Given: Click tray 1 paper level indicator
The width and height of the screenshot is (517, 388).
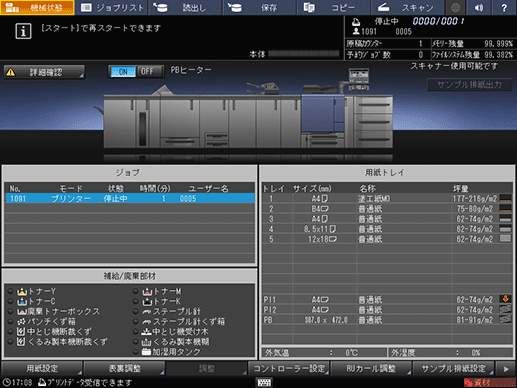Looking at the screenshot, I should (505, 199).
